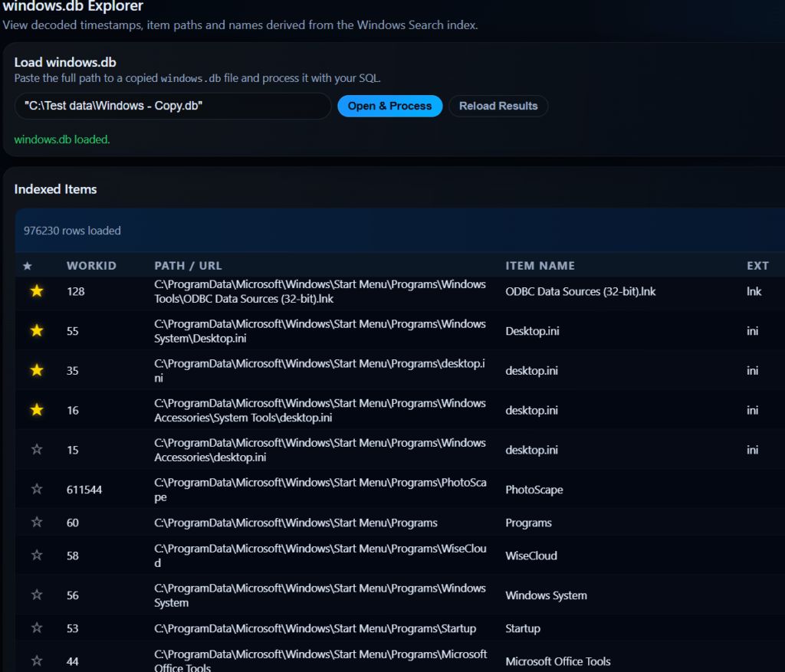This screenshot has height=672, width=785.
Task: Star the WiseCloud row
Action: (x=36, y=556)
